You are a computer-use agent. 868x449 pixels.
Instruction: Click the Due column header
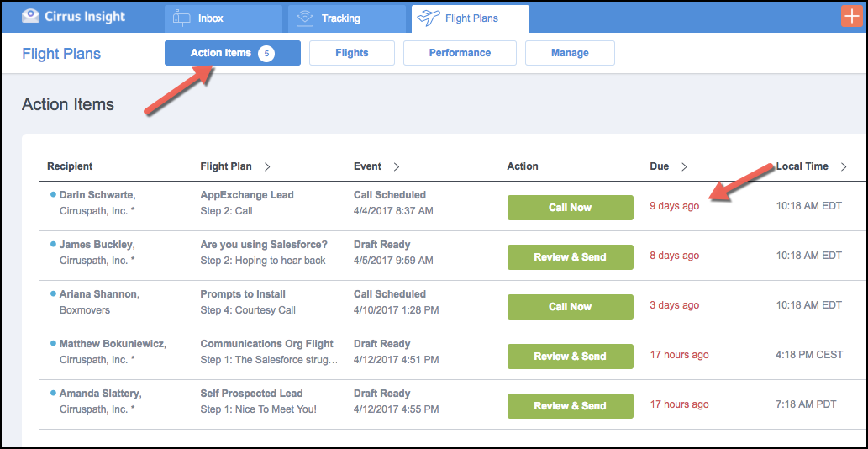[x=660, y=166]
